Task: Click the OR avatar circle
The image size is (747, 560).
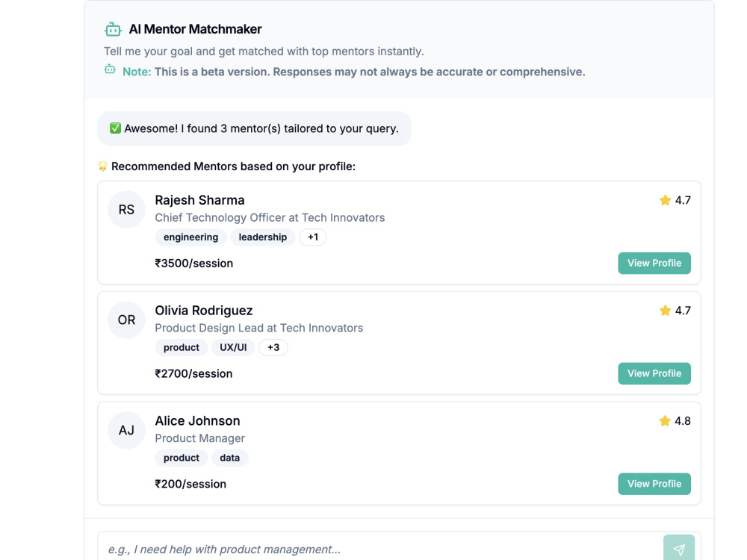Action: click(x=126, y=320)
